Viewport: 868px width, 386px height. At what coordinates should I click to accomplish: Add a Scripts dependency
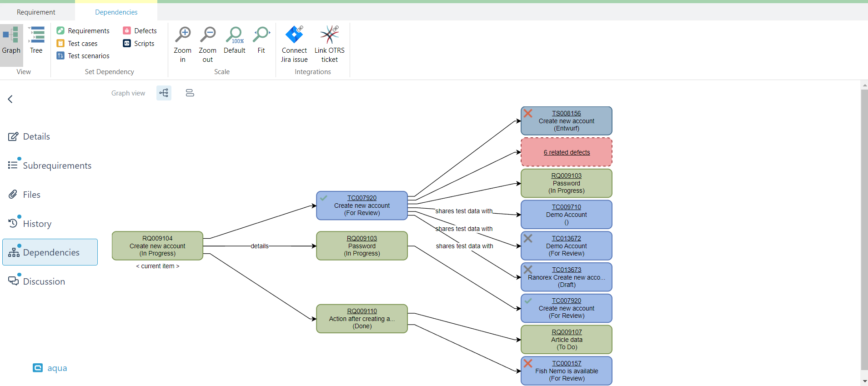[139, 44]
